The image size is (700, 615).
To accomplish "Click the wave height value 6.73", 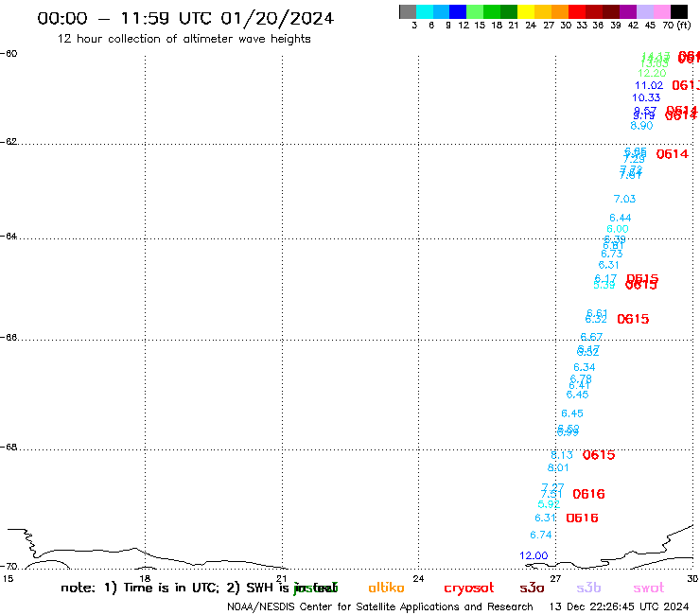I will [x=612, y=254].
